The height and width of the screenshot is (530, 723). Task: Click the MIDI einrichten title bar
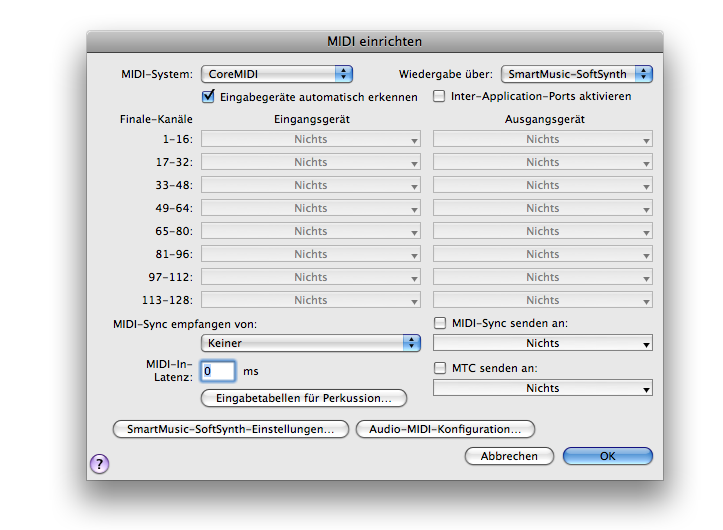point(375,42)
